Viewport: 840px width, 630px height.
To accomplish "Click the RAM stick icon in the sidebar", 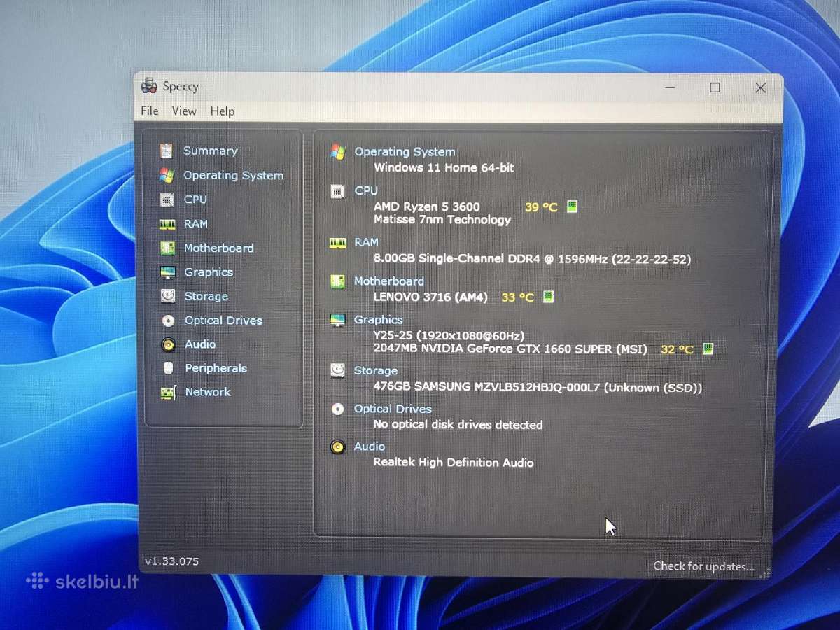I will pyautogui.click(x=167, y=224).
